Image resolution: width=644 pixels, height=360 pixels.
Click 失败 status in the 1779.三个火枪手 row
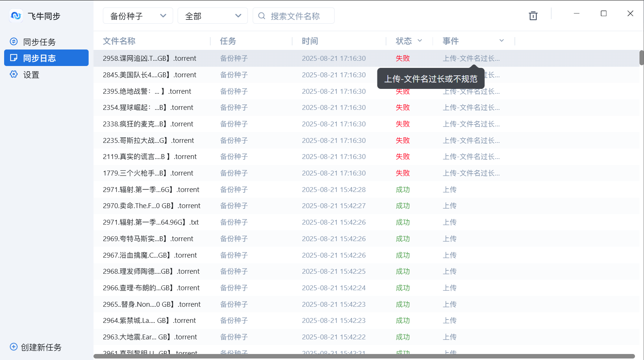point(403,173)
